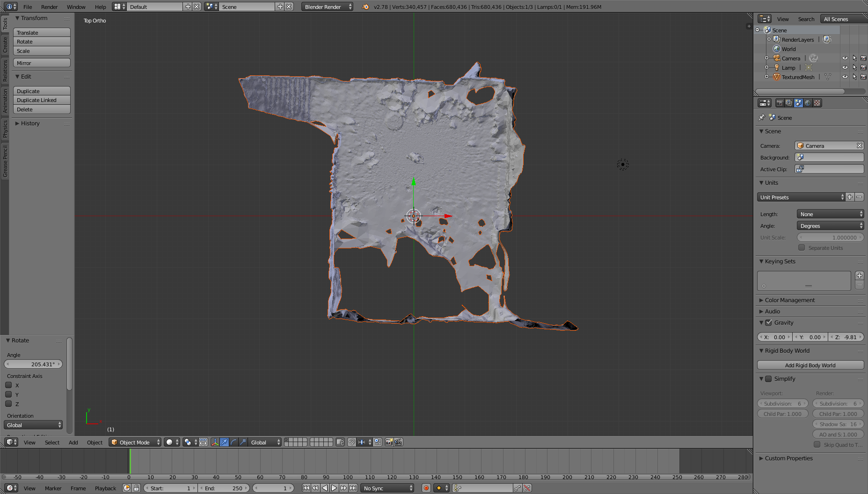The height and width of the screenshot is (494, 868).
Task: Toggle selectability arrow for TexturedMesh
Action: point(854,77)
